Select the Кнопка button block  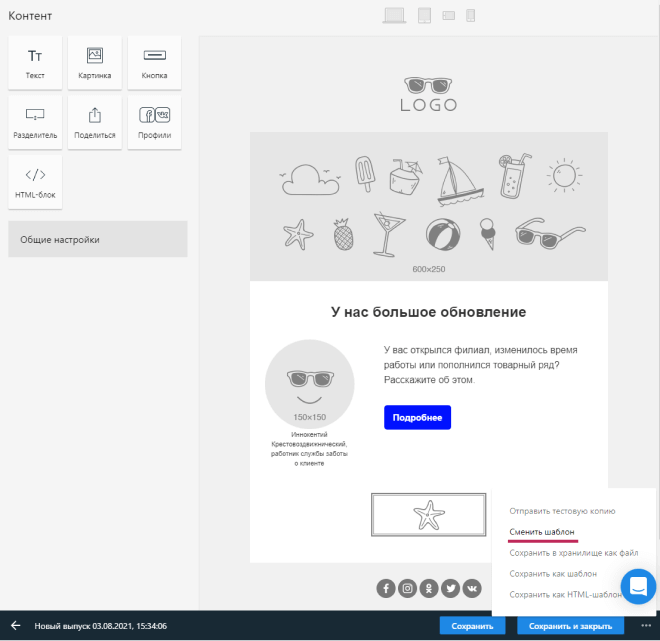coord(154,63)
